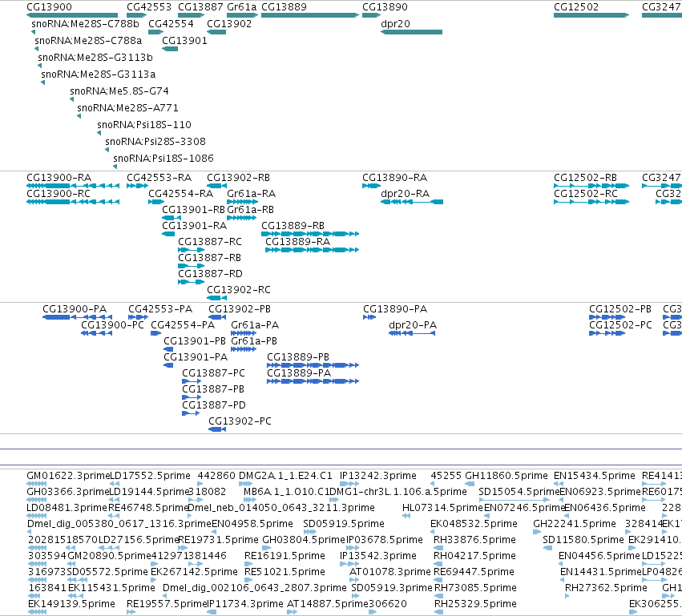Select the CG13889-RB transcript label

[293, 226]
